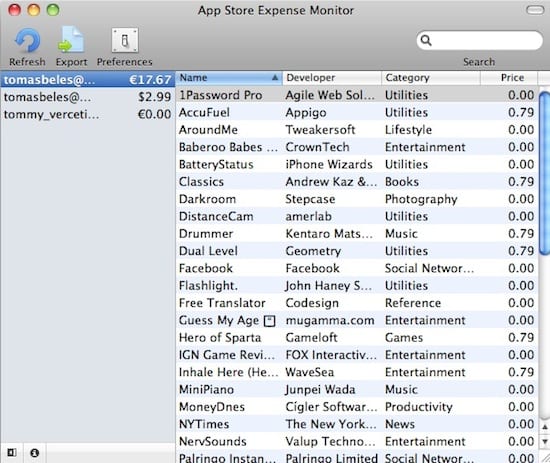Select the Baberoo Babes row
Viewport: 550px width, 463px height.
357,147
